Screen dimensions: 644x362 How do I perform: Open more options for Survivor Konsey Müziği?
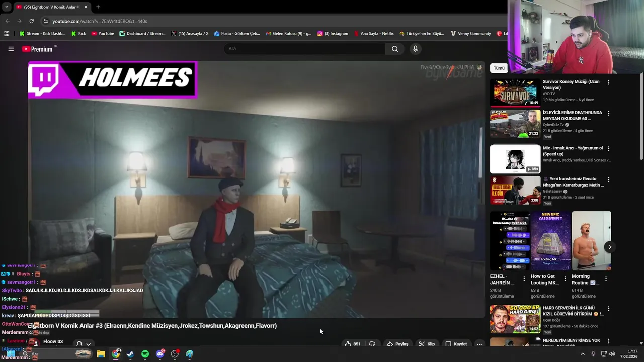[x=608, y=82]
